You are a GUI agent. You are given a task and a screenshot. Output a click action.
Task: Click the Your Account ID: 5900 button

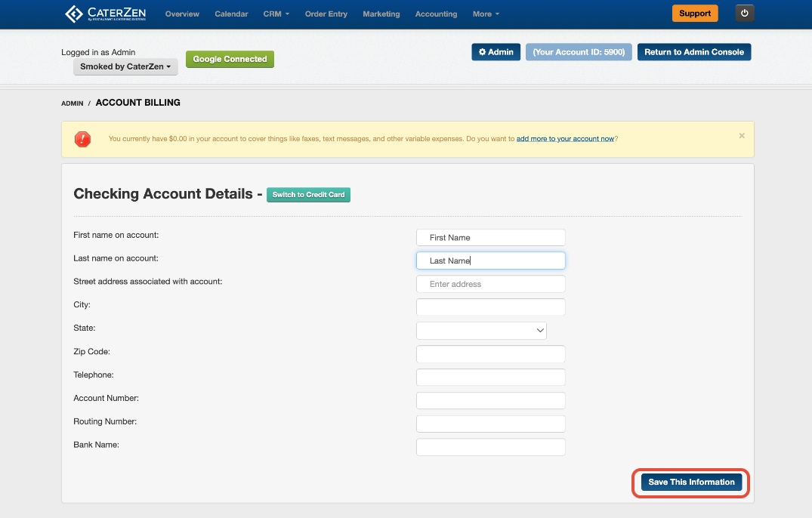click(579, 52)
